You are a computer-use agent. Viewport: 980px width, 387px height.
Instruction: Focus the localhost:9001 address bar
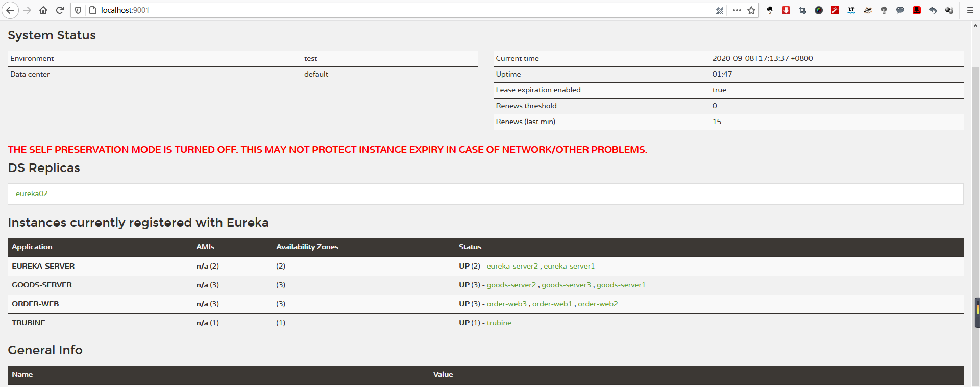pyautogui.click(x=357, y=10)
